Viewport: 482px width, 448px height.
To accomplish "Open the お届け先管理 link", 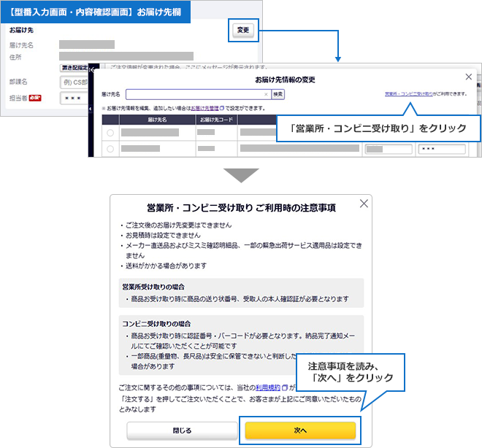I will click(x=204, y=109).
